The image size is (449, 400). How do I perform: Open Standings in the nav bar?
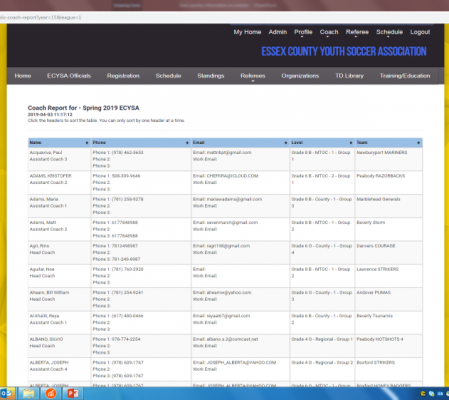[x=211, y=76]
